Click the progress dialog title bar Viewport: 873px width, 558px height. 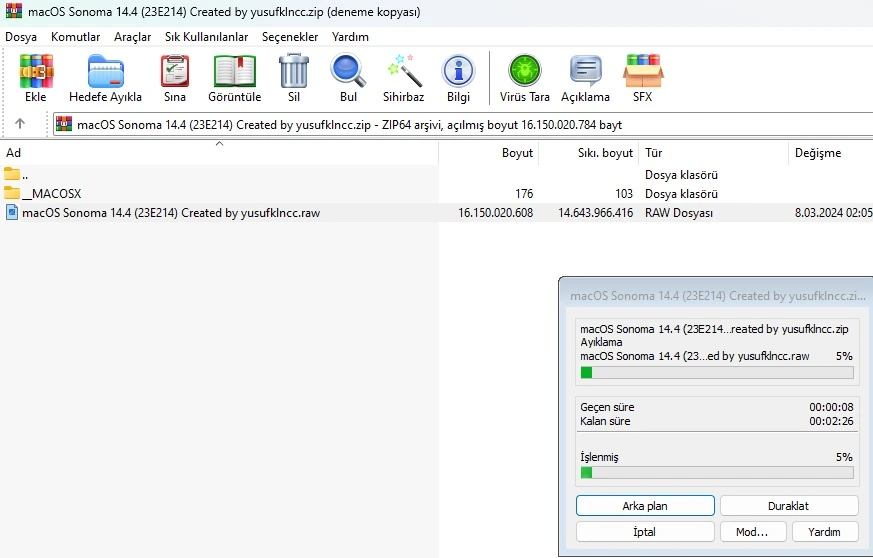point(717,296)
